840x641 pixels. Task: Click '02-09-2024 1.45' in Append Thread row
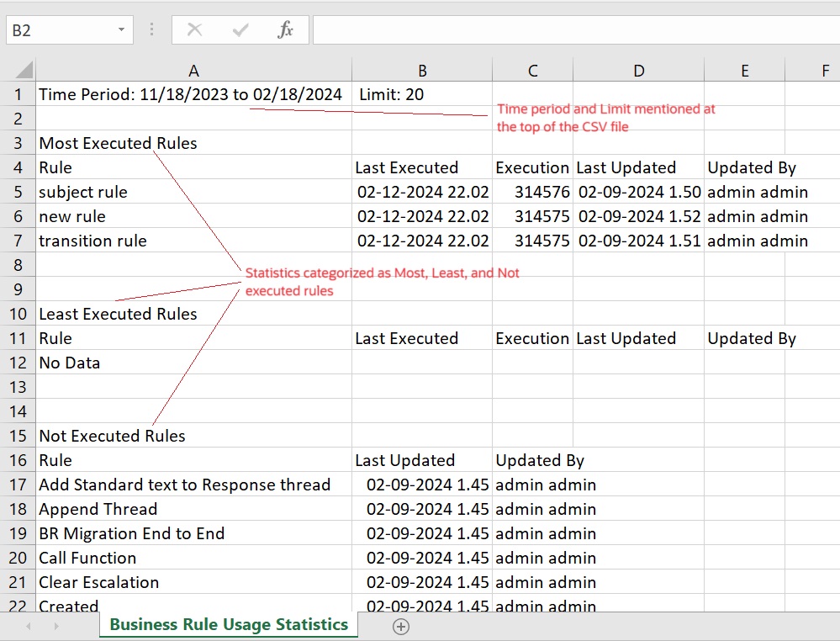tap(422, 509)
